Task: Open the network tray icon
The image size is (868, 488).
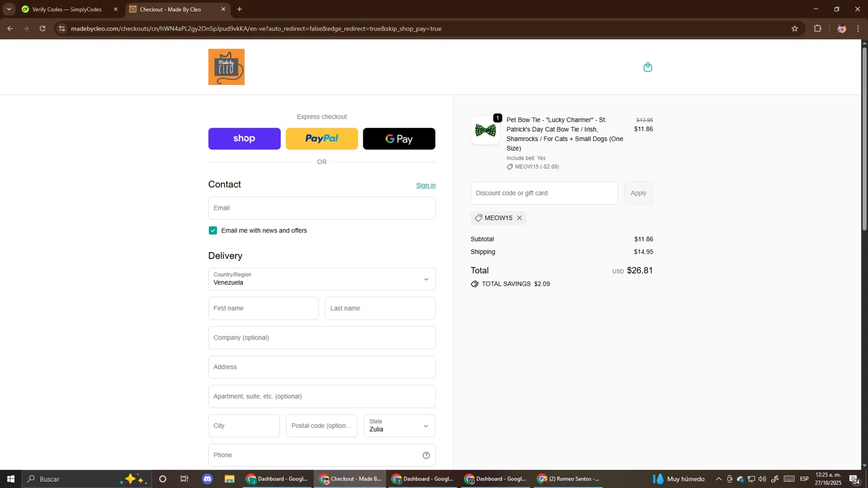Action: (x=751, y=479)
